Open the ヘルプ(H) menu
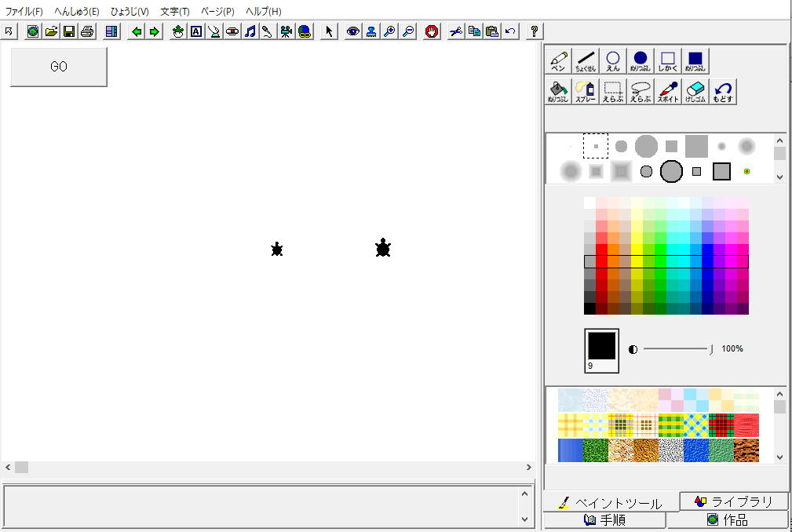The width and height of the screenshot is (792, 532). (x=263, y=12)
